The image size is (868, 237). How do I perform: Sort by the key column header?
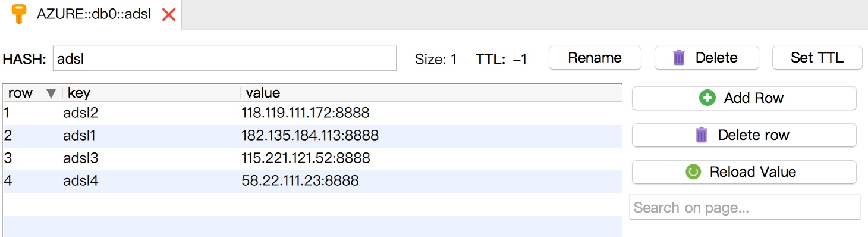(151, 93)
